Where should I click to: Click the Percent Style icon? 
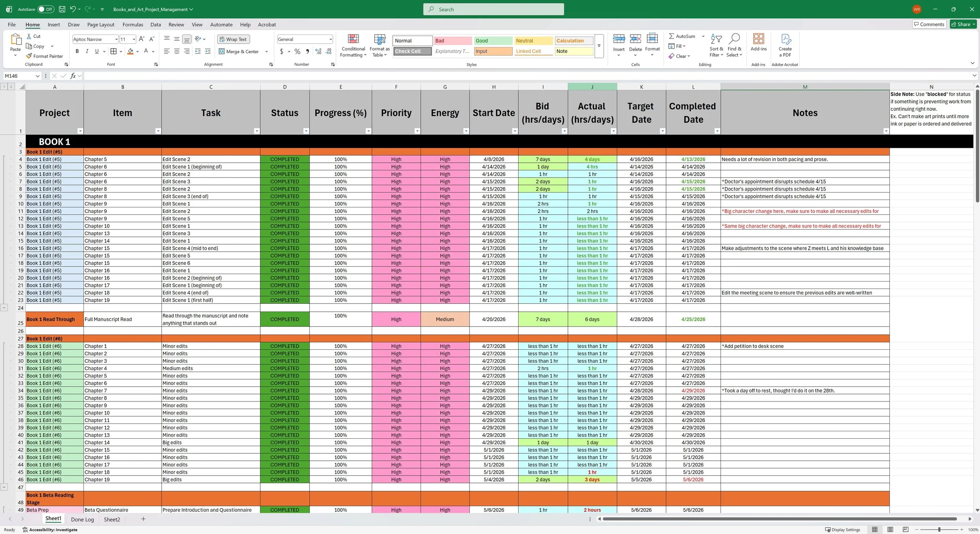[x=297, y=51]
